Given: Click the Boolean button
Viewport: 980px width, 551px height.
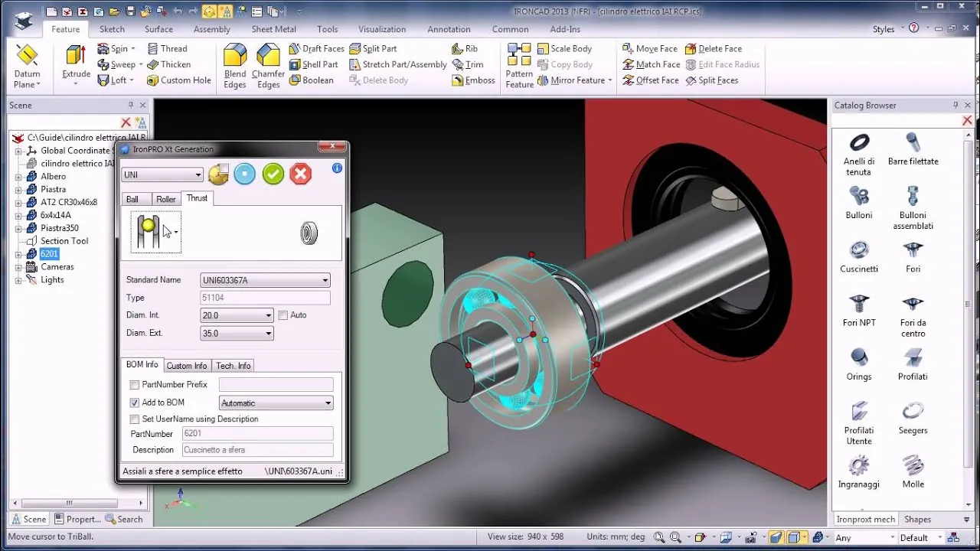Looking at the screenshot, I should [x=312, y=80].
